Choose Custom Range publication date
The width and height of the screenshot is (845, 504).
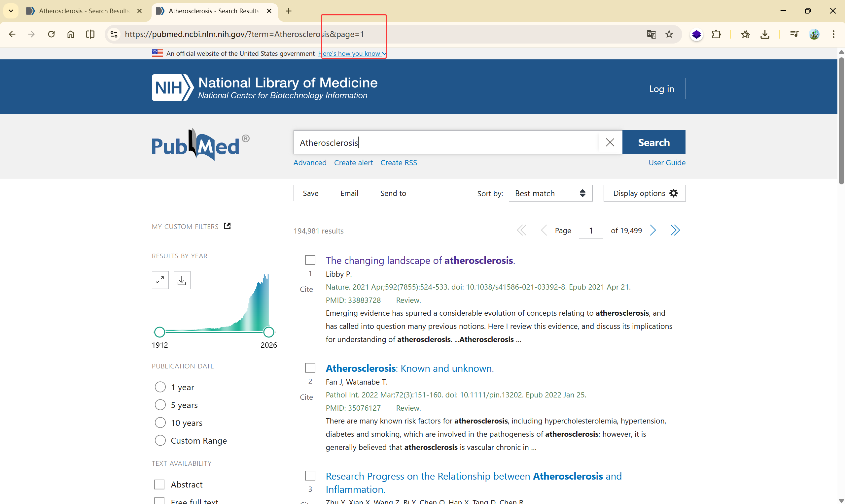pyautogui.click(x=160, y=440)
